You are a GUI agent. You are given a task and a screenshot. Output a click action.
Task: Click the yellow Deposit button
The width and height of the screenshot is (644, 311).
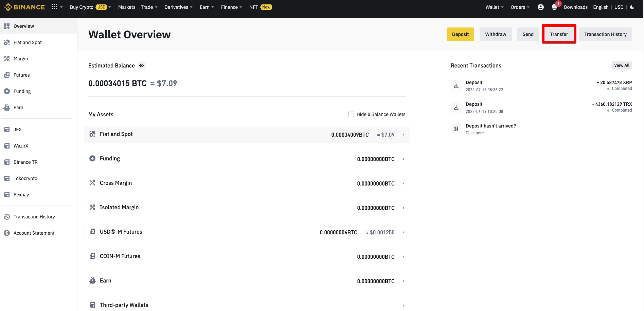point(460,34)
